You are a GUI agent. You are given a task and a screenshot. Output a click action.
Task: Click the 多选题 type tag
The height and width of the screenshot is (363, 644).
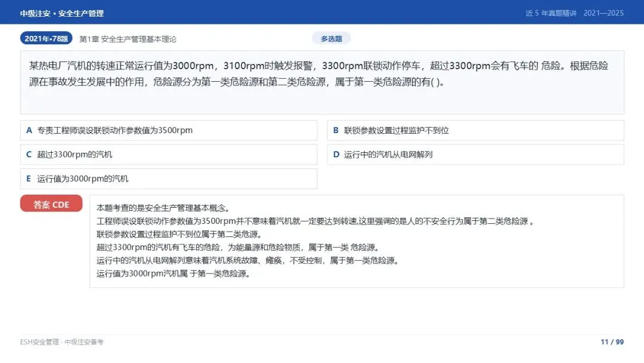[x=332, y=39]
